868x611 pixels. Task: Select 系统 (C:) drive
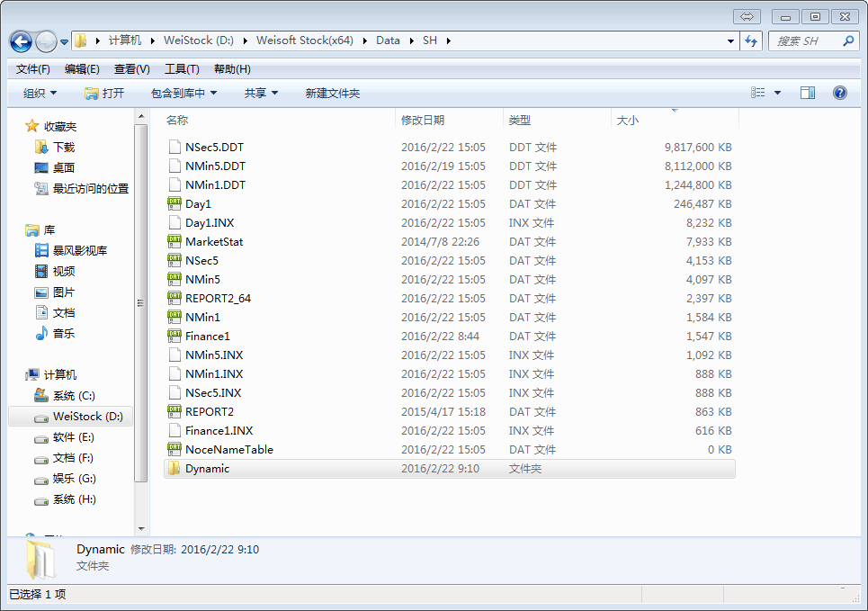(x=65, y=396)
